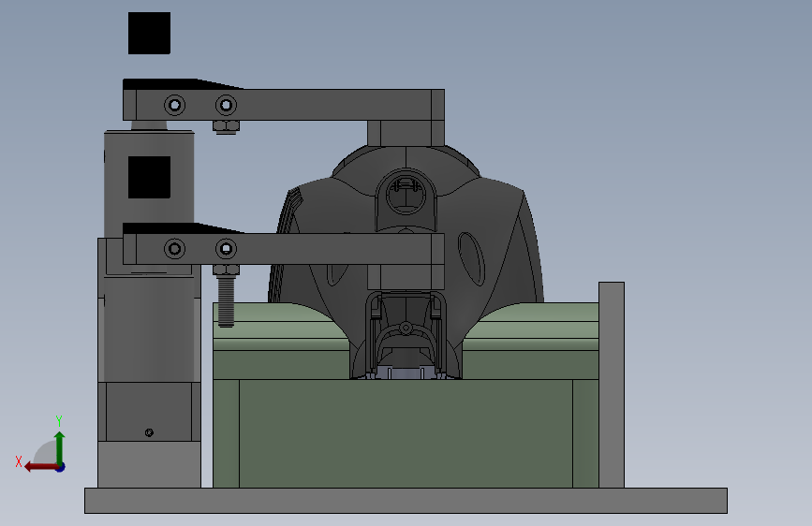Image resolution: width=812 pixels, height=526 pixels.
Task: Click the floating black square above upper arm
Action: pos(149,33)
